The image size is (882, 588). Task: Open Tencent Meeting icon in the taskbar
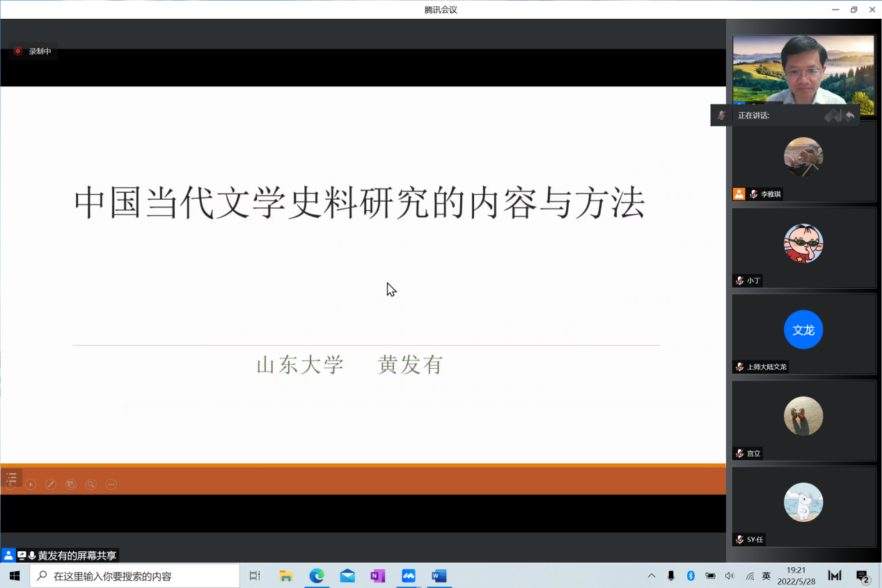point(409,576)
